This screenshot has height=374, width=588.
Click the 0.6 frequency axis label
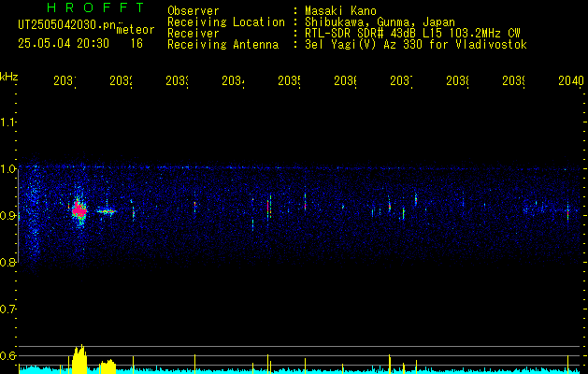[7, 355]
